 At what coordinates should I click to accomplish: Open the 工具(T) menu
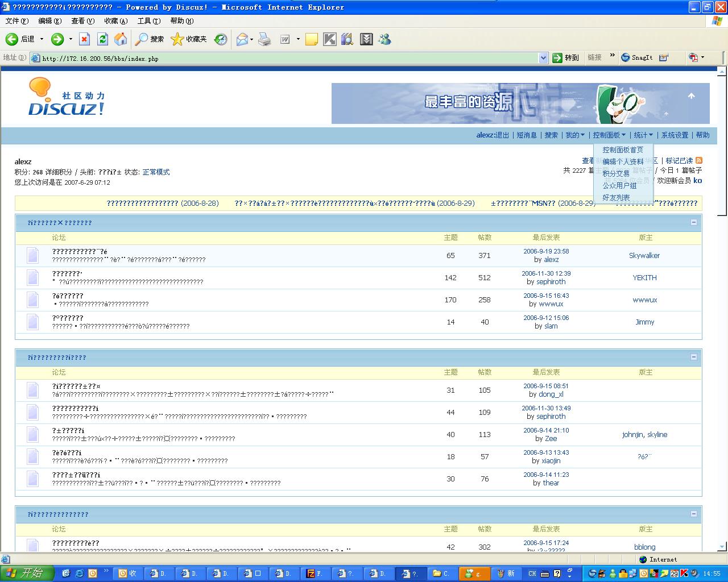point(149,21)
